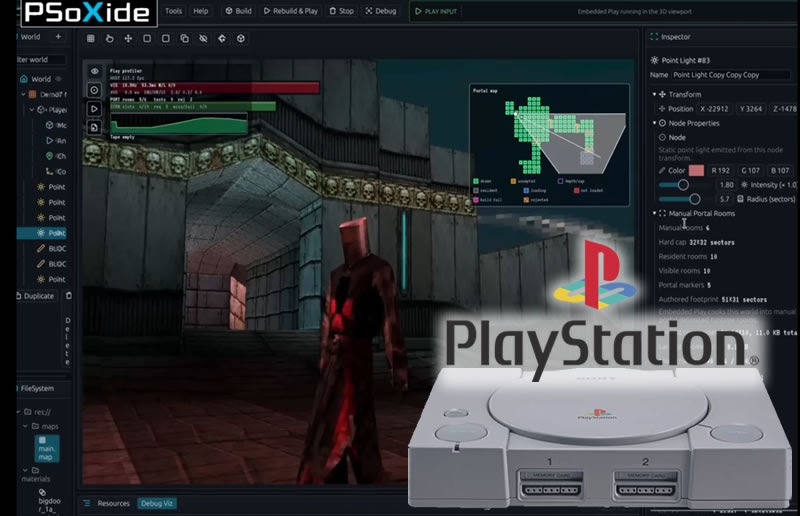Select the first pencil-icon tree row
The width and height of the screenshot is (800, 516).
coord(51,249)
